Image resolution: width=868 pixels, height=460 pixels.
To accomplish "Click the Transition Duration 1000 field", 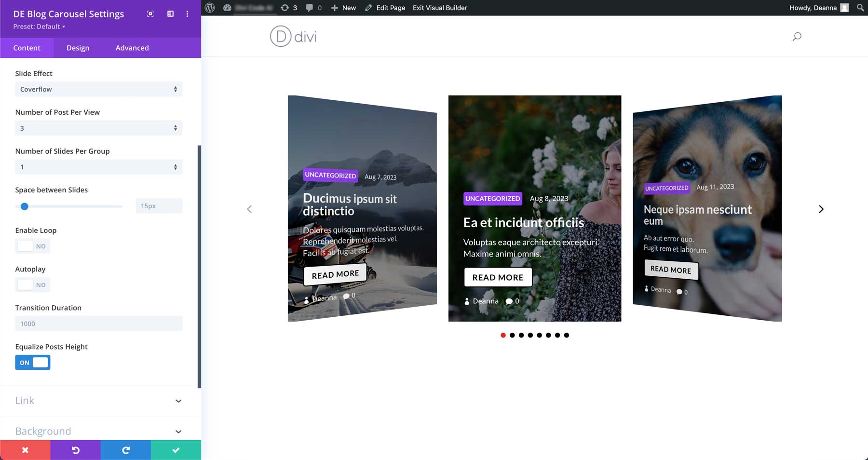I will (x=98, y=324).
